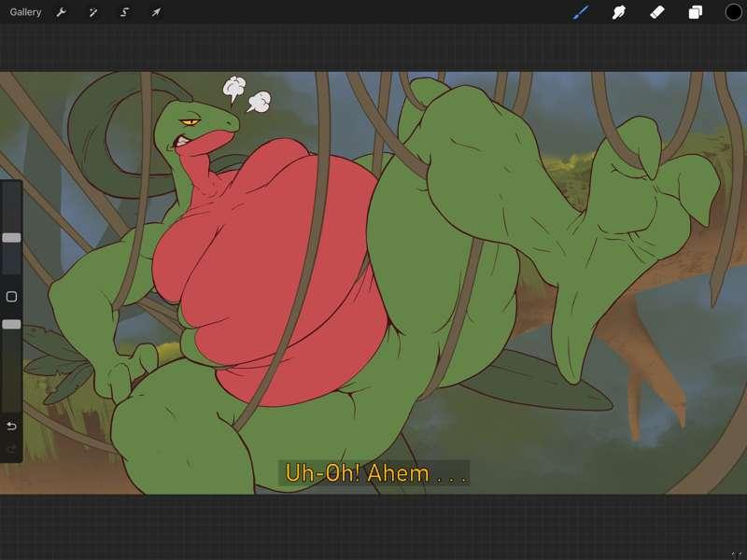Redo the action with sidebar arrow
The height and width of the screenshot is (560, 747).
pyautogui.click(x=11, y=449)
